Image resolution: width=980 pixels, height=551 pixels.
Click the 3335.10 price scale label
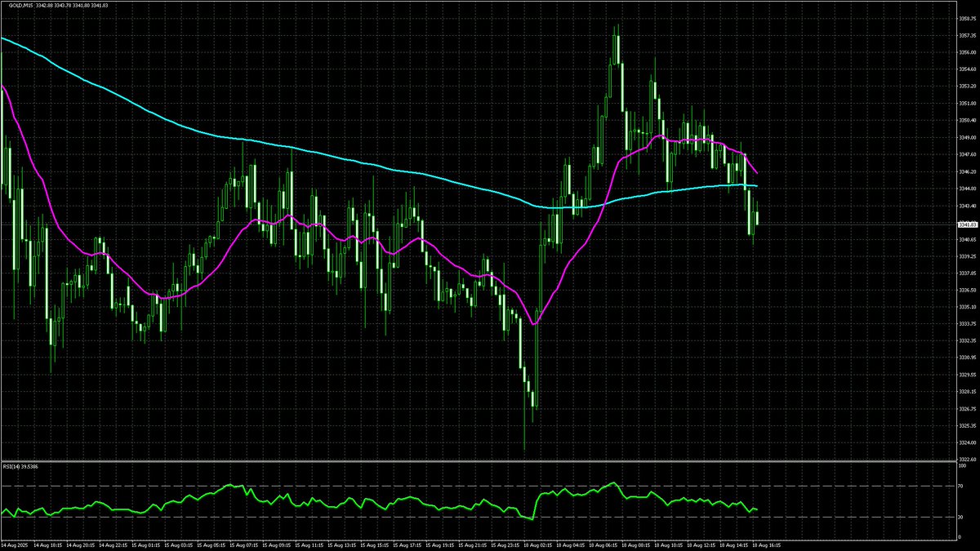click(x=966, y=307)
